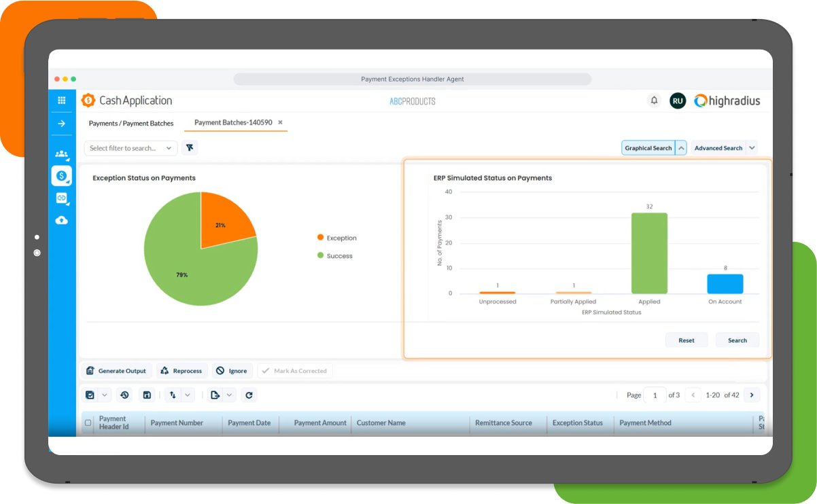This screenshot has height=504, width=817.
Task: Toggle the select-all checkbox in the table header
Action: 88,422
